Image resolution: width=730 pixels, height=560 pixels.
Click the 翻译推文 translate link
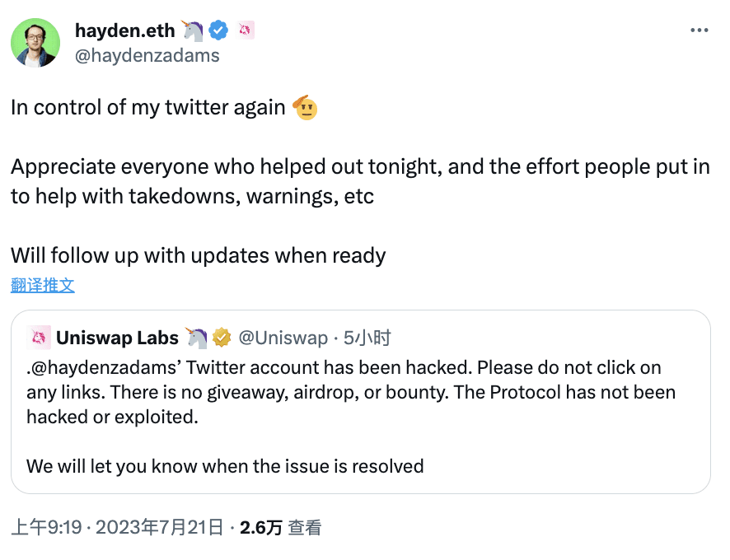coord(42,284)
